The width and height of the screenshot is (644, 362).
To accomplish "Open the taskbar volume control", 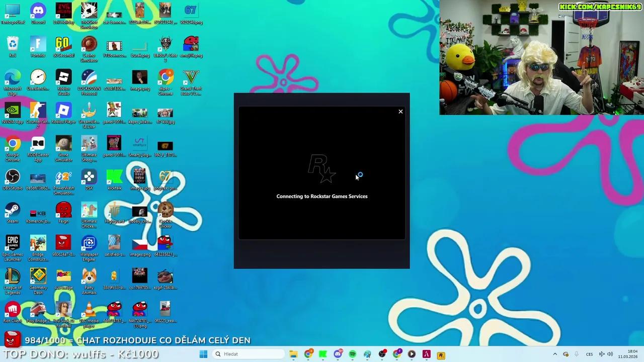I will coord(610,354).
